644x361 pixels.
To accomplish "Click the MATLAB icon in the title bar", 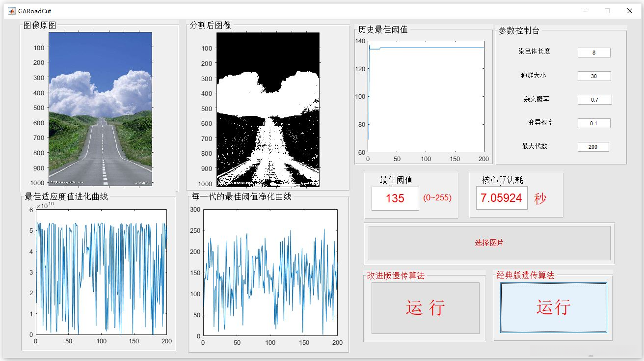I will (11, 11).
